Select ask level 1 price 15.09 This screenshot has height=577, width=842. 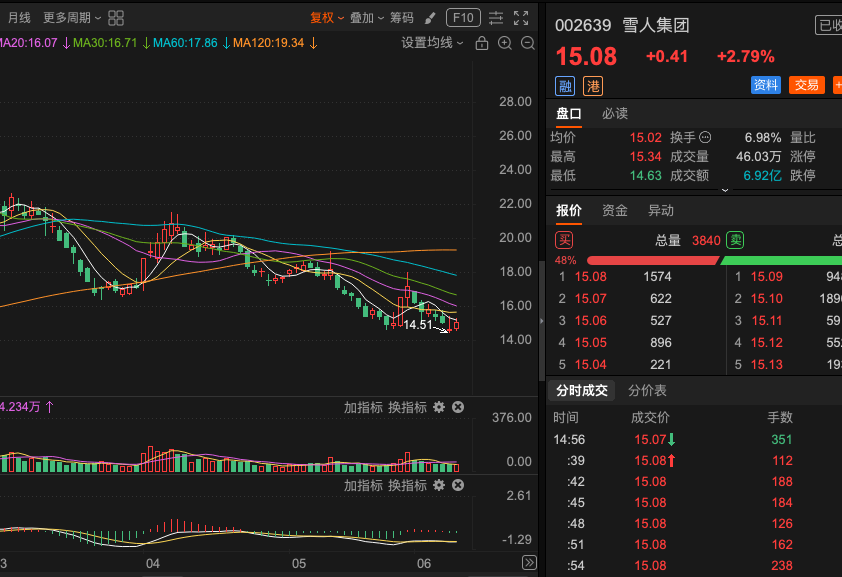767,277
